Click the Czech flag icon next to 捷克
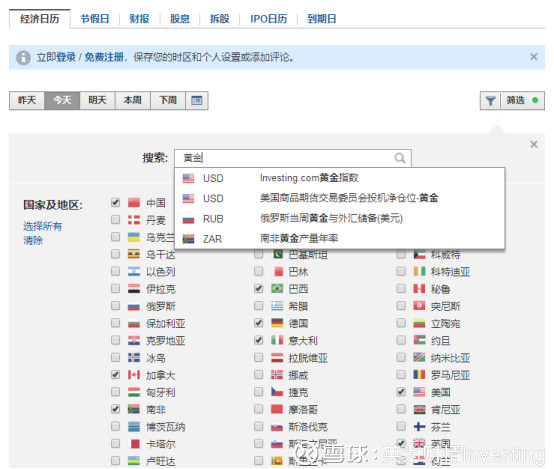 (x=277, y=392)
